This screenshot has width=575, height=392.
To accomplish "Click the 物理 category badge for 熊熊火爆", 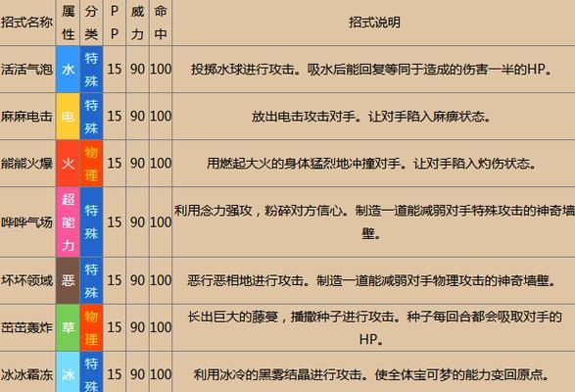I will pyautogui.click(x=91, y=163).
